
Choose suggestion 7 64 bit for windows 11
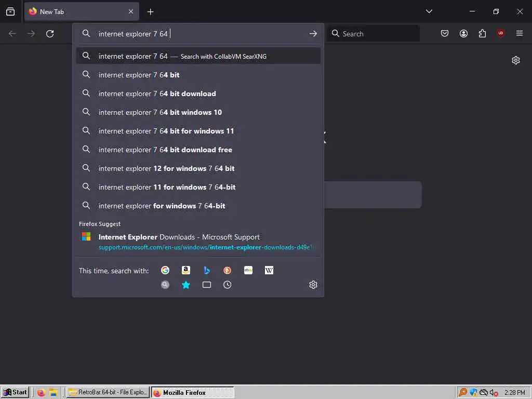(x=198, y=131)
